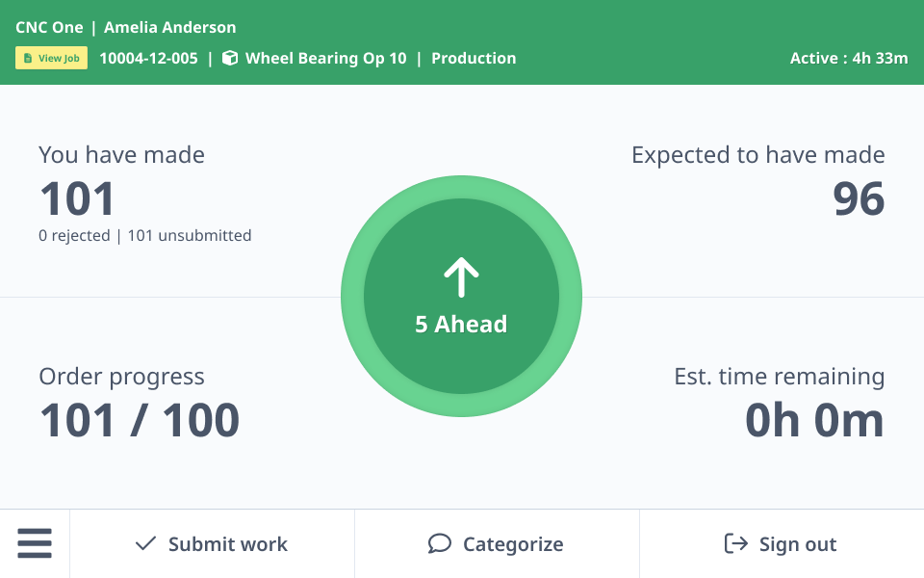Screen dimensions: 924x578
Task: Click the Est. time remaining value
Action: [x=814, y=420]
